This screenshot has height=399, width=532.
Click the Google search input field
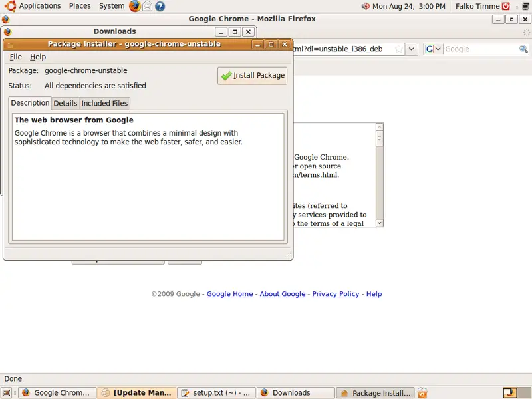(x=481, y=49)
